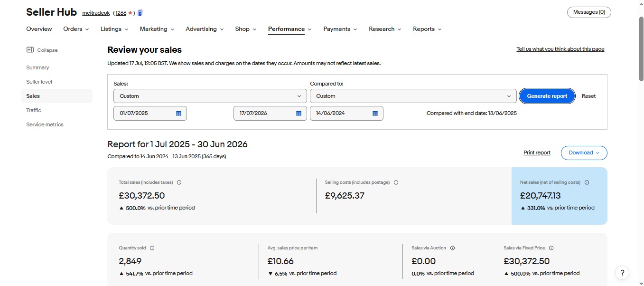Click Tell us what you think link
Viewport: 644px width, 286px height.
point(560,49)
